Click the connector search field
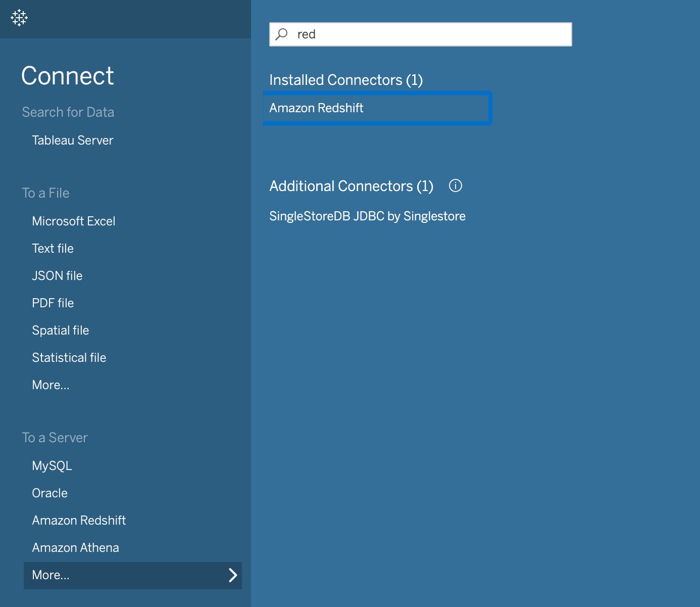 [x=420, y=34]
